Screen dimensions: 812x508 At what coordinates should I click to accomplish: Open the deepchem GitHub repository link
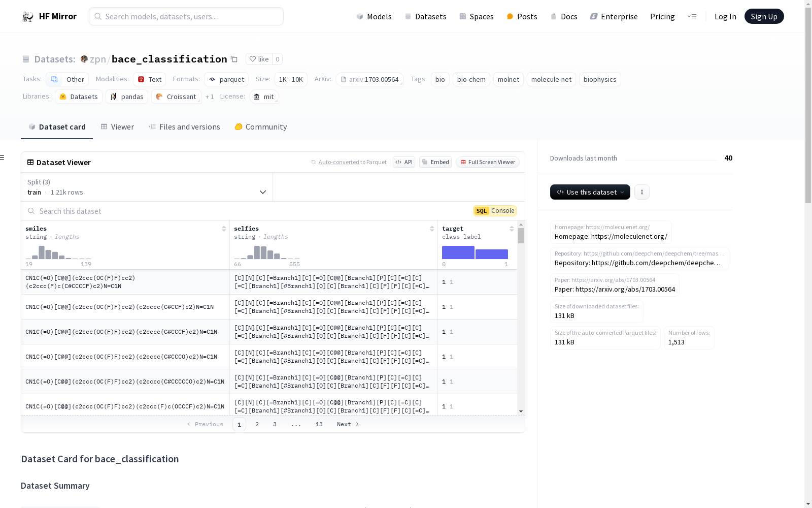[x=639, y=259]
